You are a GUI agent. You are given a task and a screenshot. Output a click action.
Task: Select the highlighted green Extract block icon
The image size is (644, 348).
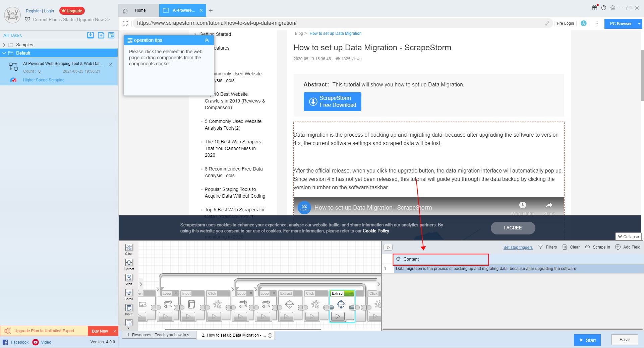click(x=341, y=304)
